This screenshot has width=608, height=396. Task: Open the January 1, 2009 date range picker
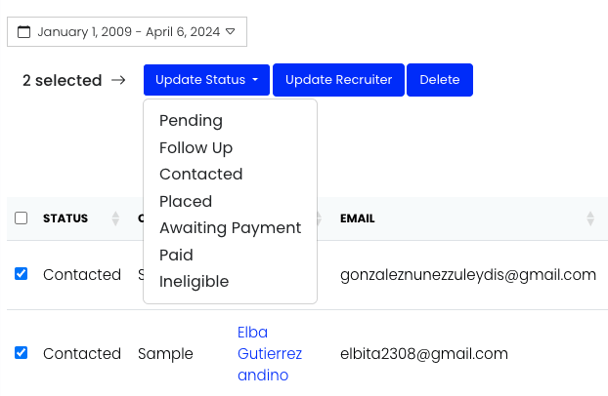127,32
